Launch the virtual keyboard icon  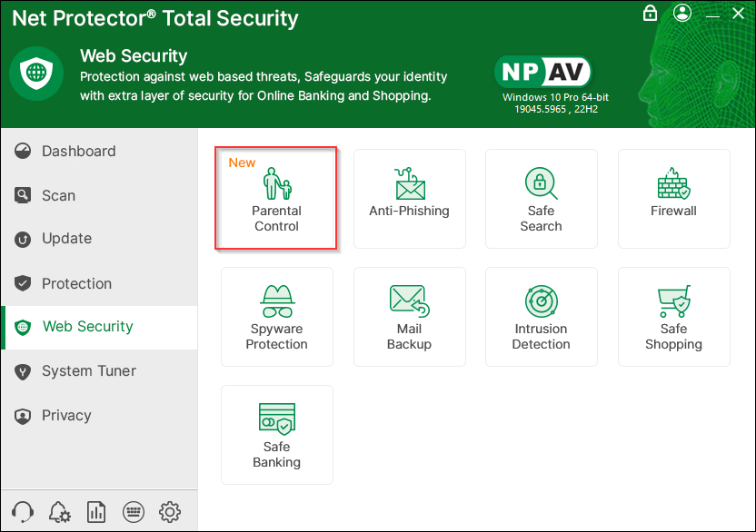pos(133,511)
